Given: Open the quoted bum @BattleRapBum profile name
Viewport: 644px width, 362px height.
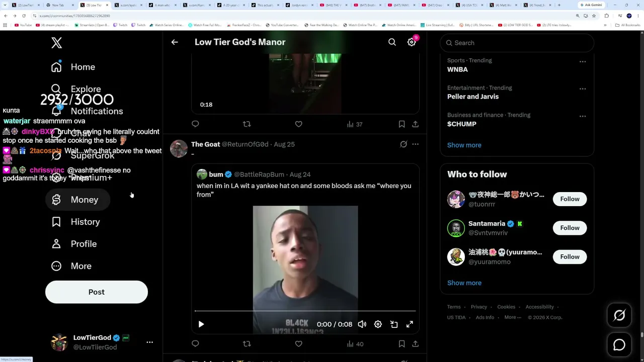Looking at the screenshot, I should pos(216,174).
